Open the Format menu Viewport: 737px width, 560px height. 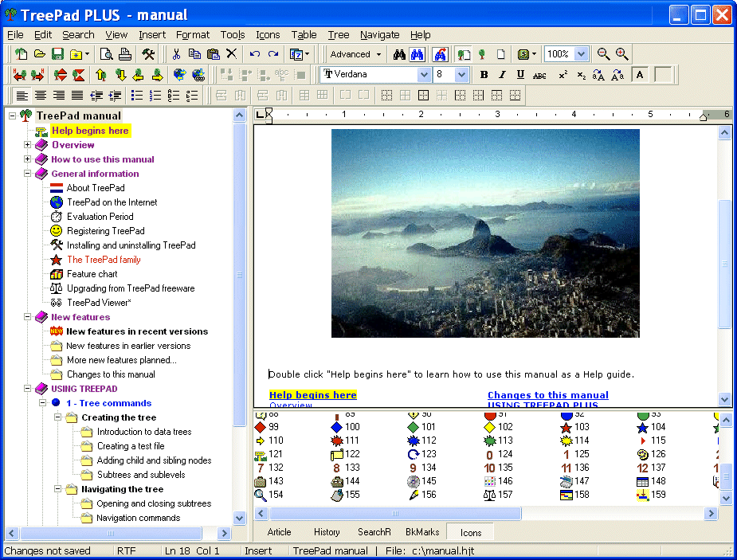[x=193, y=35]
